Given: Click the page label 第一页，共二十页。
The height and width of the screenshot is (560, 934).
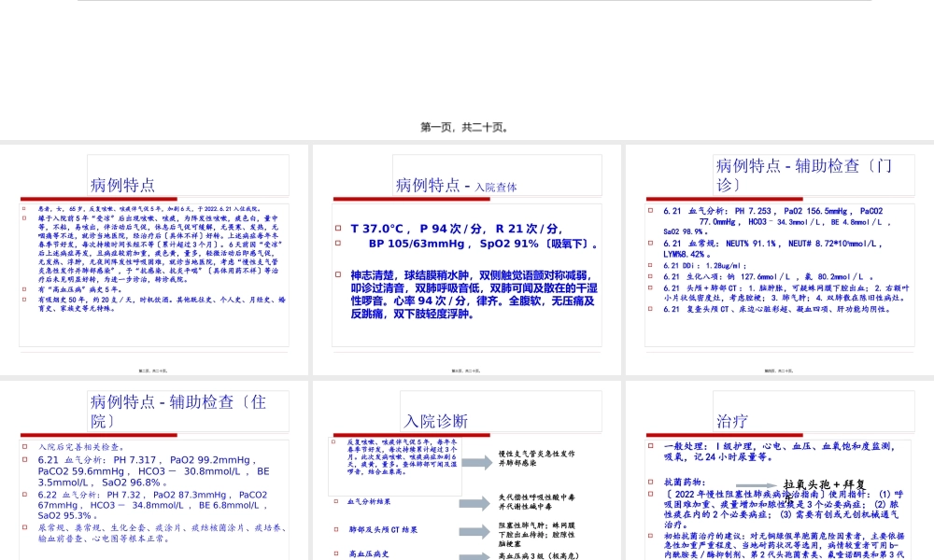Looking at the screenshot, I should (x=464, y=127).
